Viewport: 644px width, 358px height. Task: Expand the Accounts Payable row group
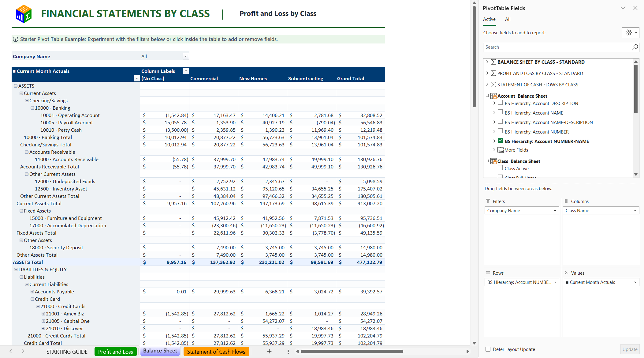(32, 292)
